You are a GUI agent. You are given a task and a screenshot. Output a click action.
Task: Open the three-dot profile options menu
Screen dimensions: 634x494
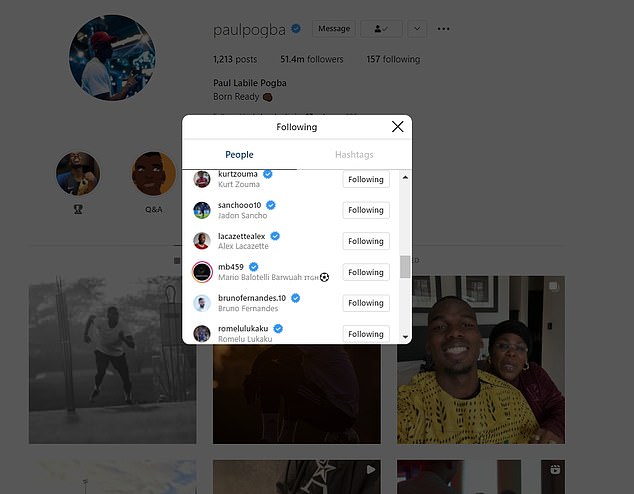coord(444,29)
